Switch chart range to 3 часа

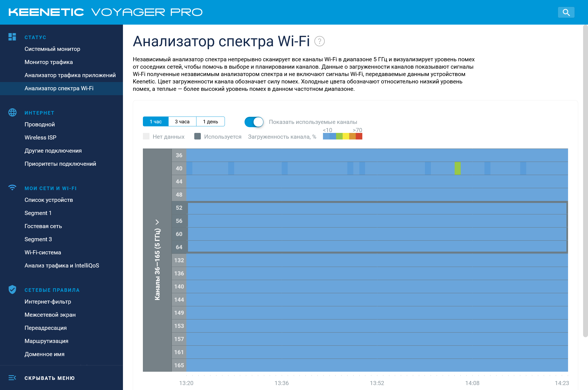pos(182,122)
